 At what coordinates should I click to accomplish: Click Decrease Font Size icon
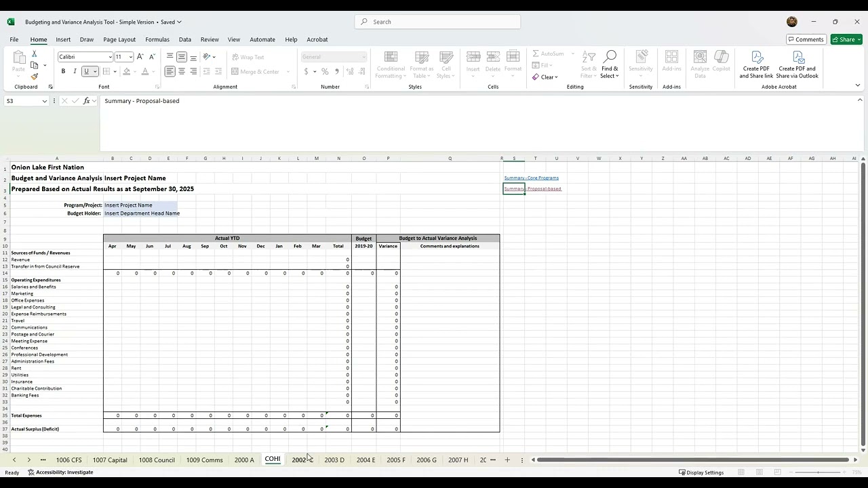(152, 57)
